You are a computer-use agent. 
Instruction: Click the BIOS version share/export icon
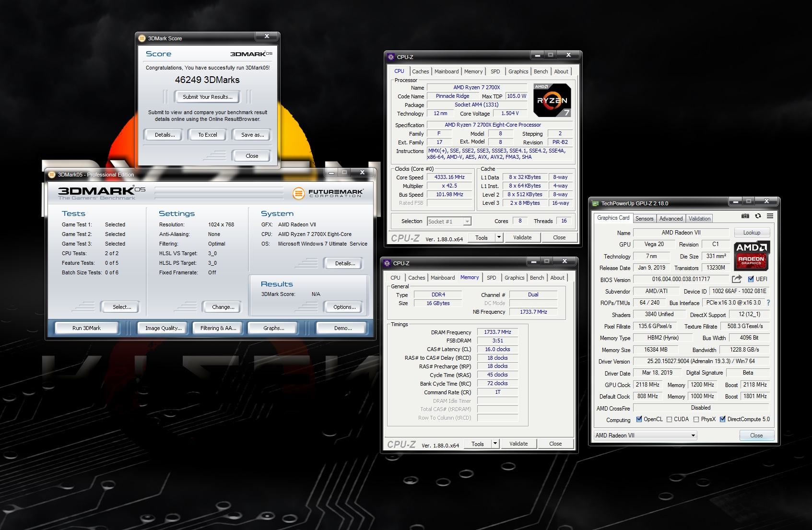coord(737,279)
